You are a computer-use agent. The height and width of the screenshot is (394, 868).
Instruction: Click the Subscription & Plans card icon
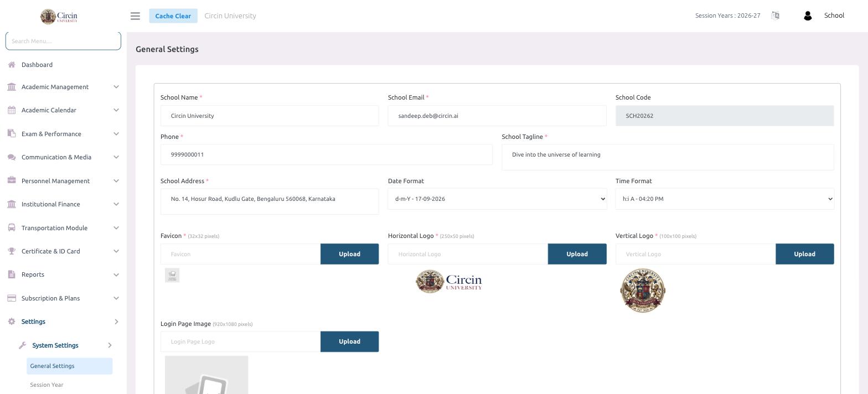[x=12, y=298]
